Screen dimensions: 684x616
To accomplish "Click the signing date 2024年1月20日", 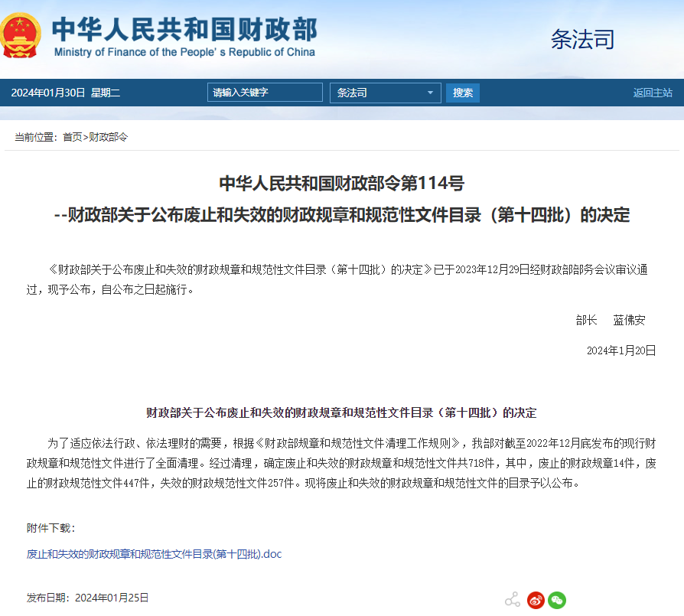I will (621, 350).
